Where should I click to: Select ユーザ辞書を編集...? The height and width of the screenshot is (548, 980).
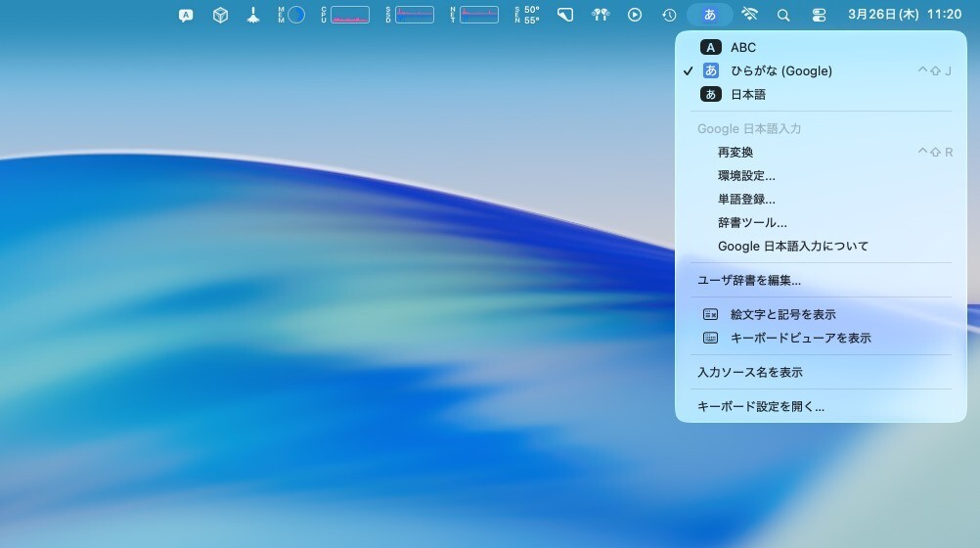[x=749, y=280]
